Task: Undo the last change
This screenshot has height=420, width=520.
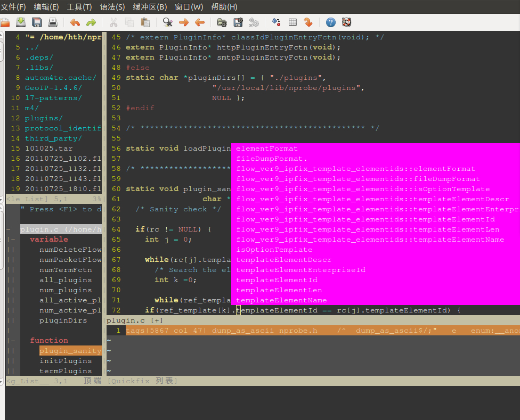Action: (75, 22)
